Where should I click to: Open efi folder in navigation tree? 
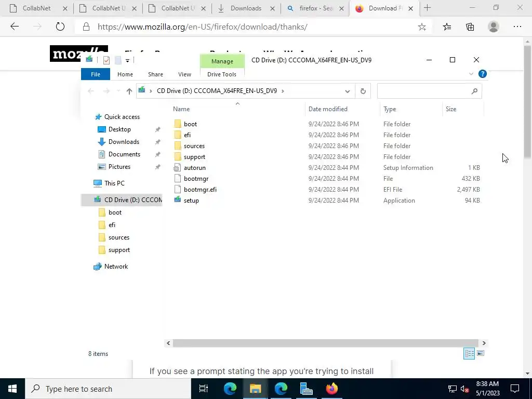[112, 225]
